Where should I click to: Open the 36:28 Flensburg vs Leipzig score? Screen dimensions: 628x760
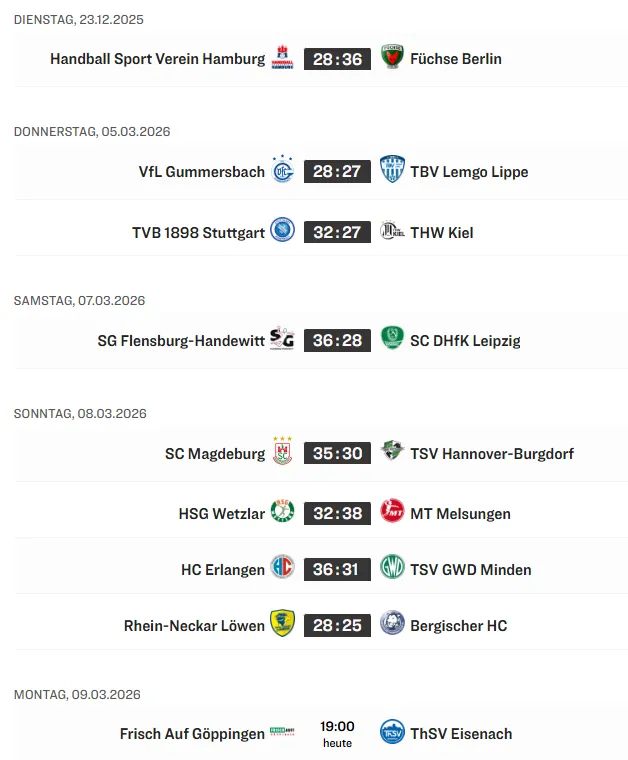pos(337,340)
